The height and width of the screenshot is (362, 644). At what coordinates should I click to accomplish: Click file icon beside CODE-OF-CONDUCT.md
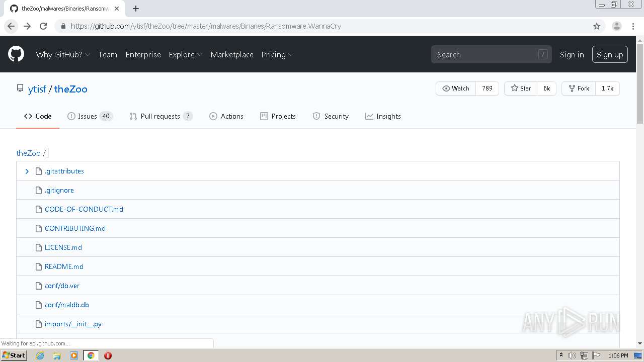tap(39, 209)
